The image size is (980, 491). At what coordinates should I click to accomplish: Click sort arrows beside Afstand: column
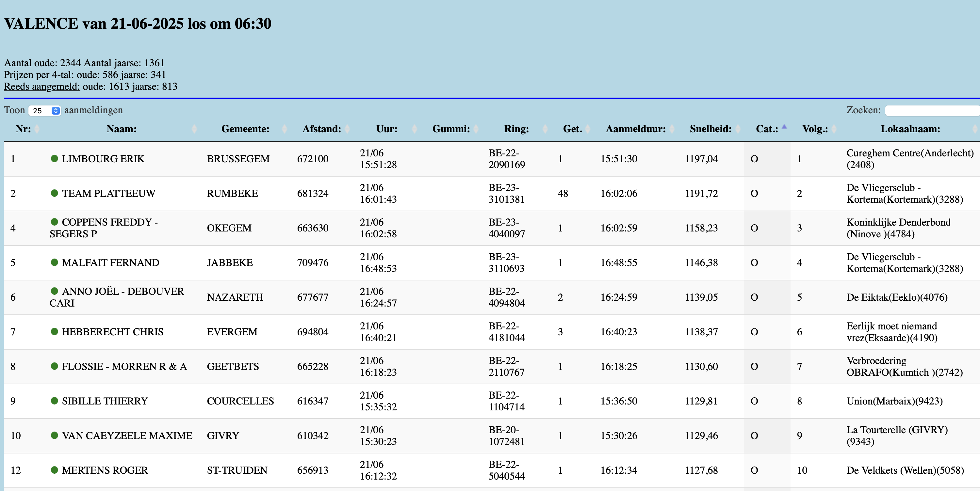(347, 129)
